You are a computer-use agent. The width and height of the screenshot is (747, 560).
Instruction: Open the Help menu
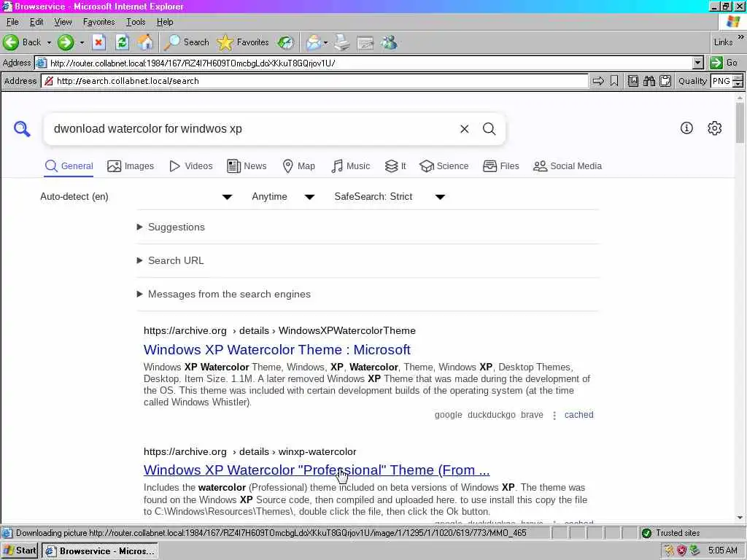tap(165, 22)
